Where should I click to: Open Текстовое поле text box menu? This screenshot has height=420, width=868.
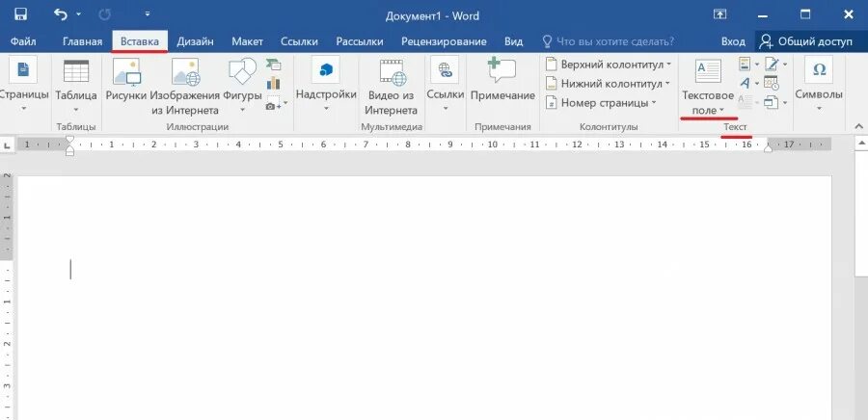click(708, 86)
